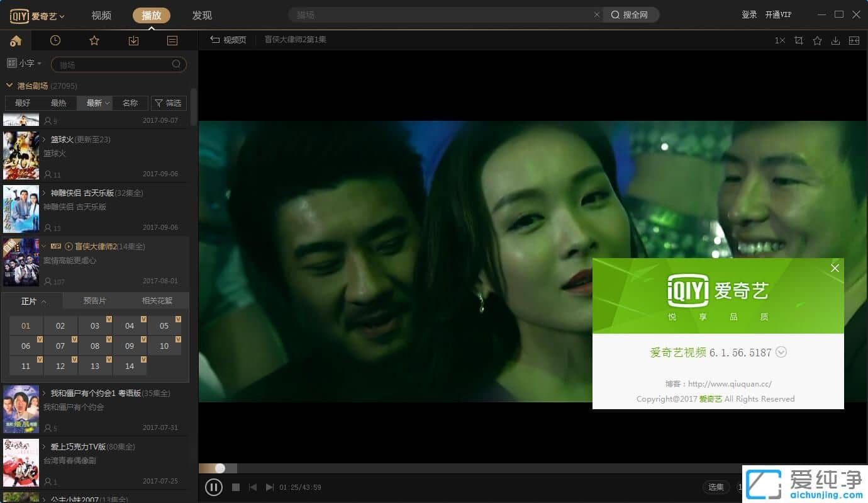Clear the top search box with X
The height and width of the screenshot is (503, 868).
click(597, 14)
